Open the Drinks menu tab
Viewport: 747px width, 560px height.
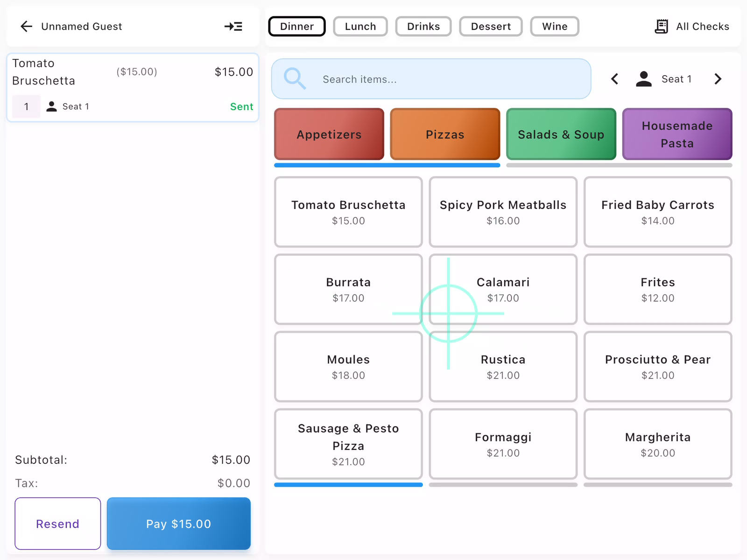[x=423, y=27]
